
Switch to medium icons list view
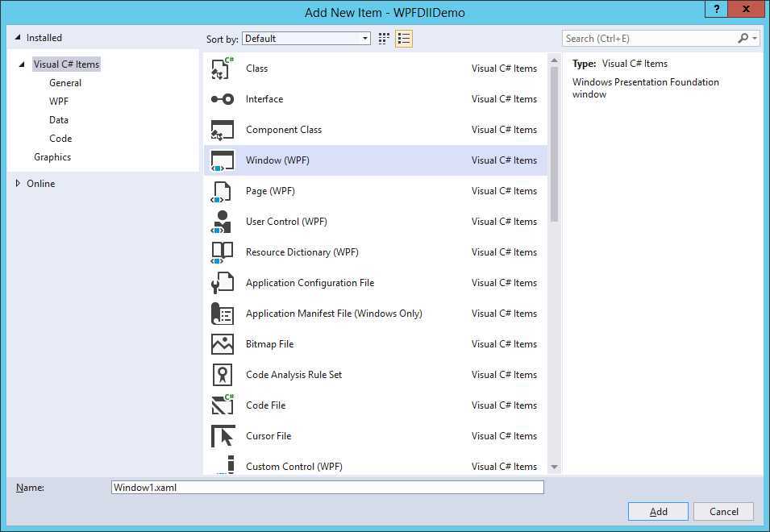[x=404, y=39]
